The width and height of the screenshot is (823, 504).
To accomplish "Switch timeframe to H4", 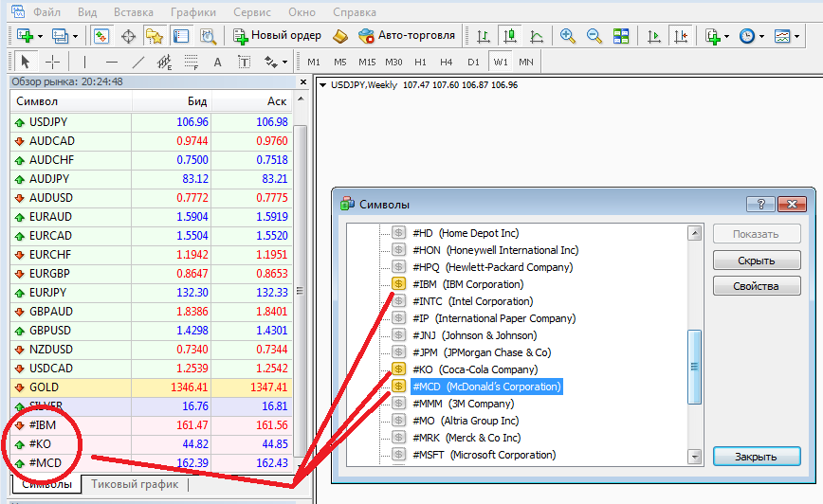I will tap(447, 62).
